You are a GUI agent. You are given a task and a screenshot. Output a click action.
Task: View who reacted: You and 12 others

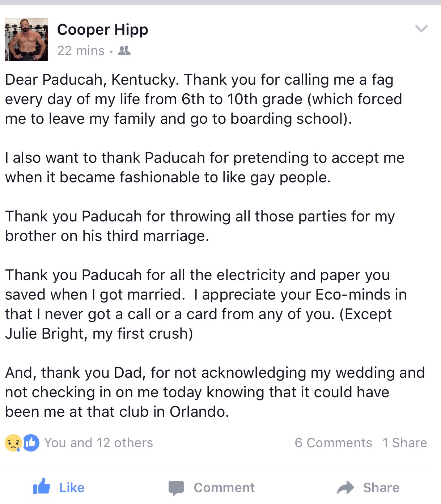click(x=98, y=443)
